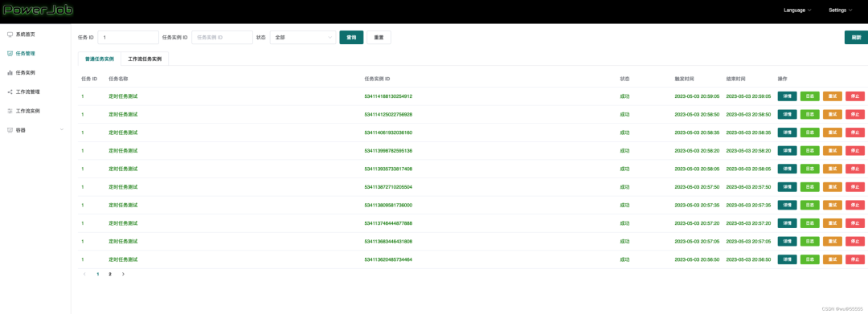Image resolution: width=868 pixels, height=314 pixels.
Task: Select the 容器 icon in sidebar
Action: click(10, 130)
